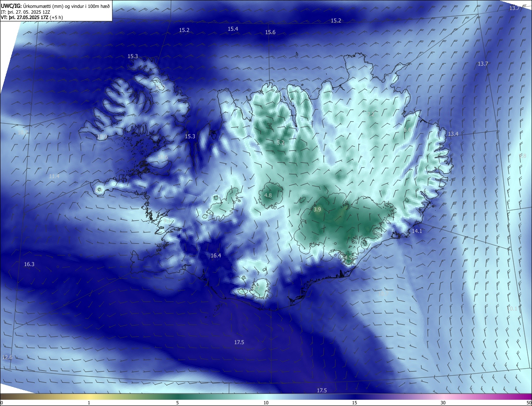Select the 15.6 value on the map
This screenshot has width=532, height=406.
click(270, 32)
